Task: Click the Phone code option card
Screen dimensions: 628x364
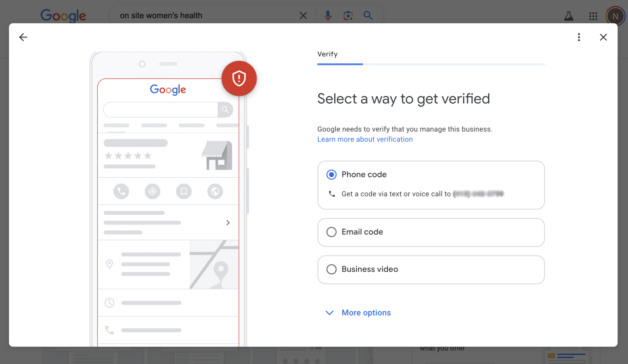Action: 431,185
